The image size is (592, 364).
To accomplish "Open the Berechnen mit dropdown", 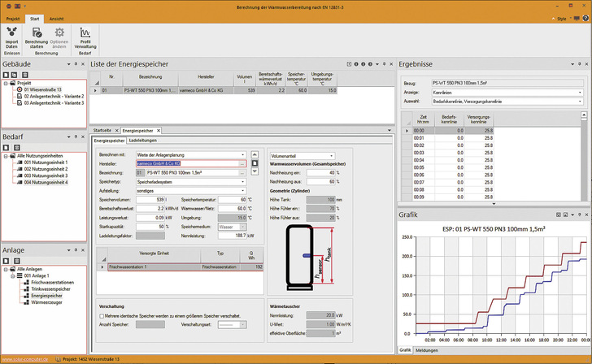I will tap(241, 154).
